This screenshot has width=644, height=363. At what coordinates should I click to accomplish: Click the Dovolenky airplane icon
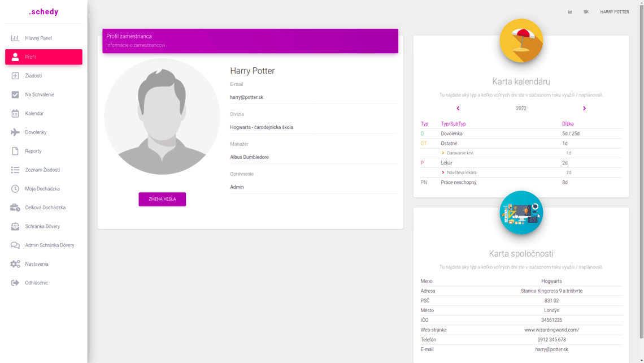click(15, 132)
